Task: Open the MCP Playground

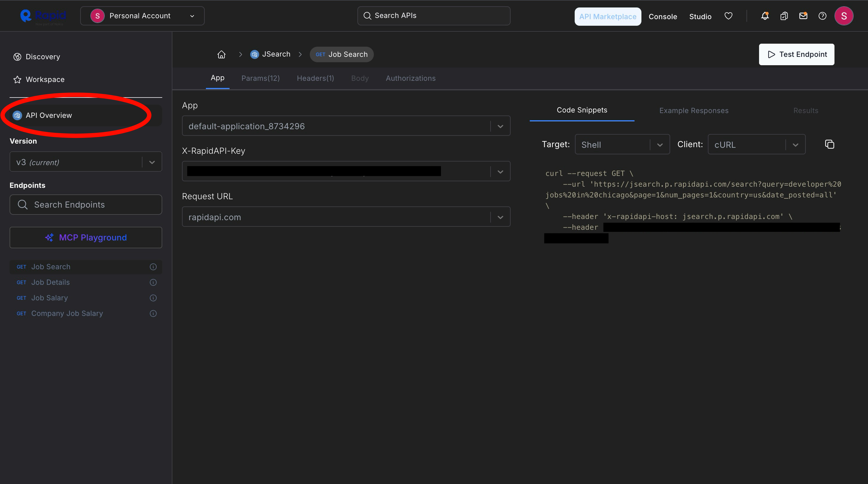Action: coord(86,238)
